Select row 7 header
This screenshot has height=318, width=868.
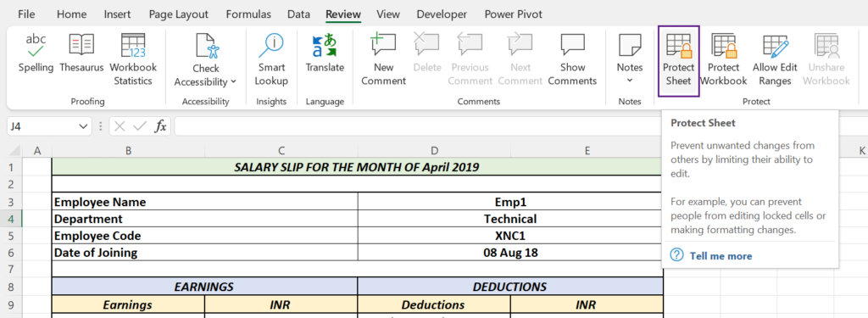pos(11,270)
